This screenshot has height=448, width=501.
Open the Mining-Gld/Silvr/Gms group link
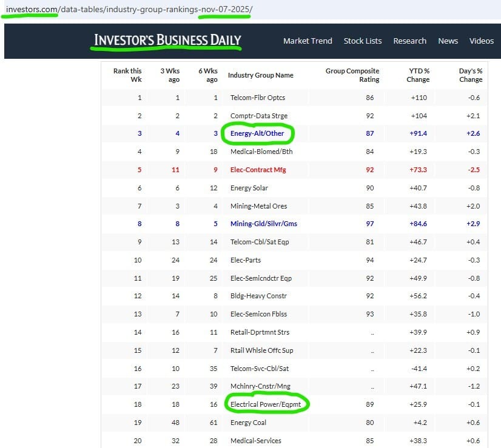[x=264, y=224]
